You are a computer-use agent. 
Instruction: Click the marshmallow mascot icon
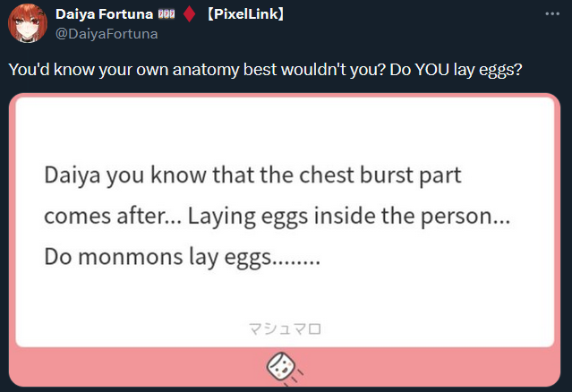point(282,368)
